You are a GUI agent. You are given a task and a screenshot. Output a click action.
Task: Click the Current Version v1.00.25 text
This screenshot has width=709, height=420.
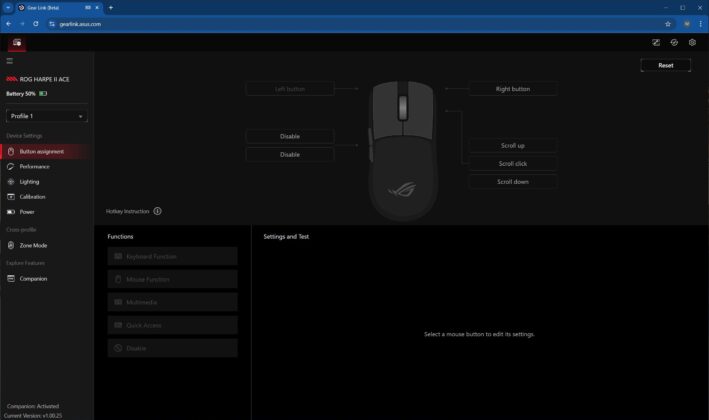click(x=33, y=415)
